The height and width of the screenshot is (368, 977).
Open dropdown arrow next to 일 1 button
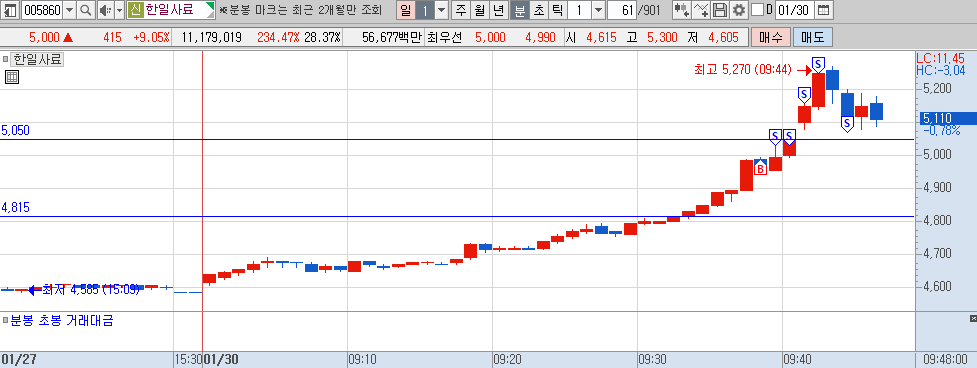pyautogui.click(x=441, y=10)
